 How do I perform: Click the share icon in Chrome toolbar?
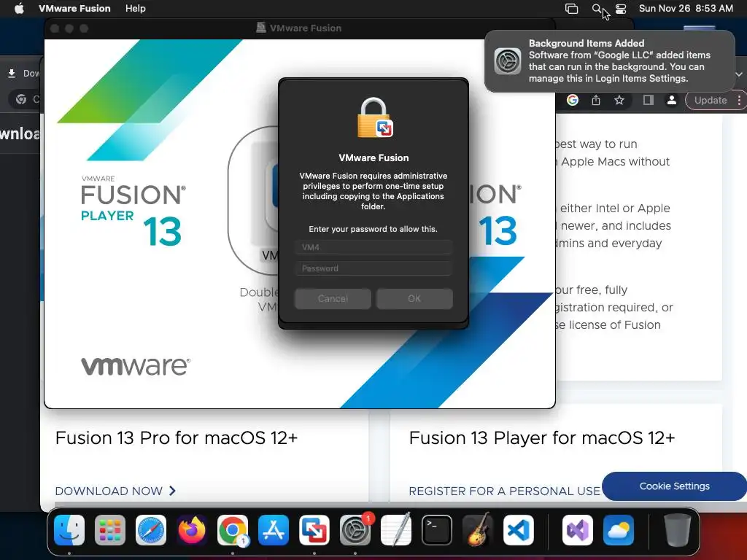[596, 100]
